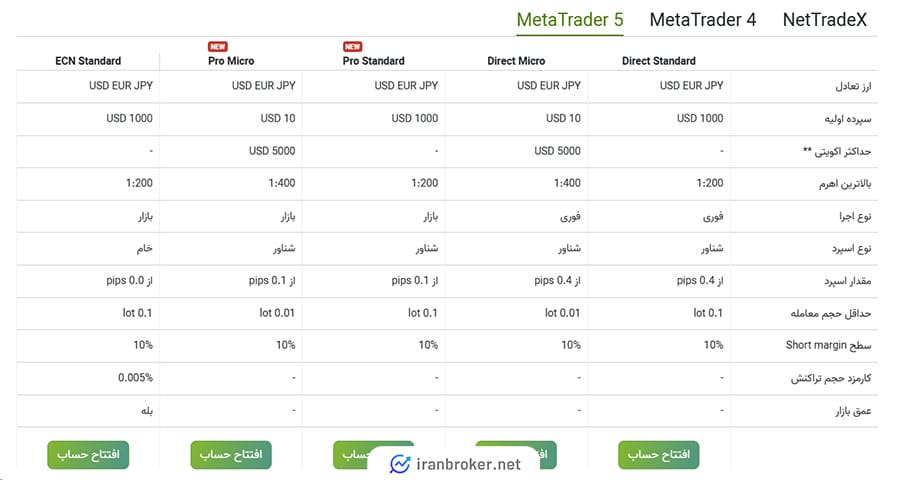Click the NEW badge above Pro Micro
The image size is (900, 480).
[217, 46]
